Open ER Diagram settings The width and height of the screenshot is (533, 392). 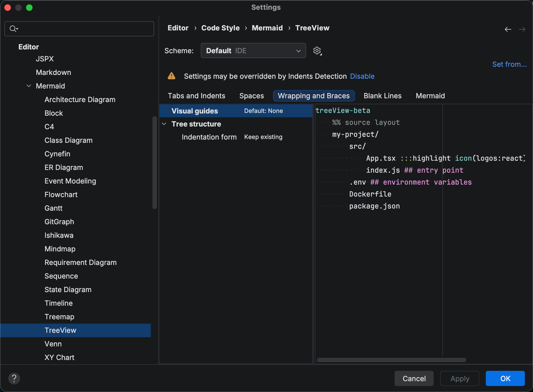64,167
